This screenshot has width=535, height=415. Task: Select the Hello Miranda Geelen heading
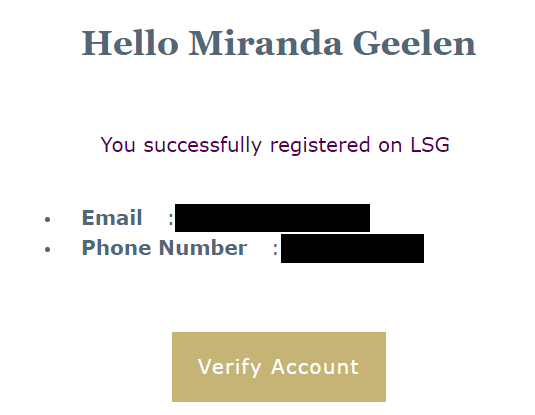pyautogui.click(x=279, y=43)
